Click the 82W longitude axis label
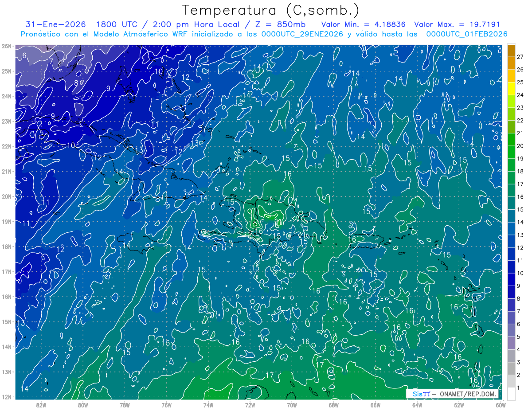Viewport: 532px width, 411px height. (41, 405)
